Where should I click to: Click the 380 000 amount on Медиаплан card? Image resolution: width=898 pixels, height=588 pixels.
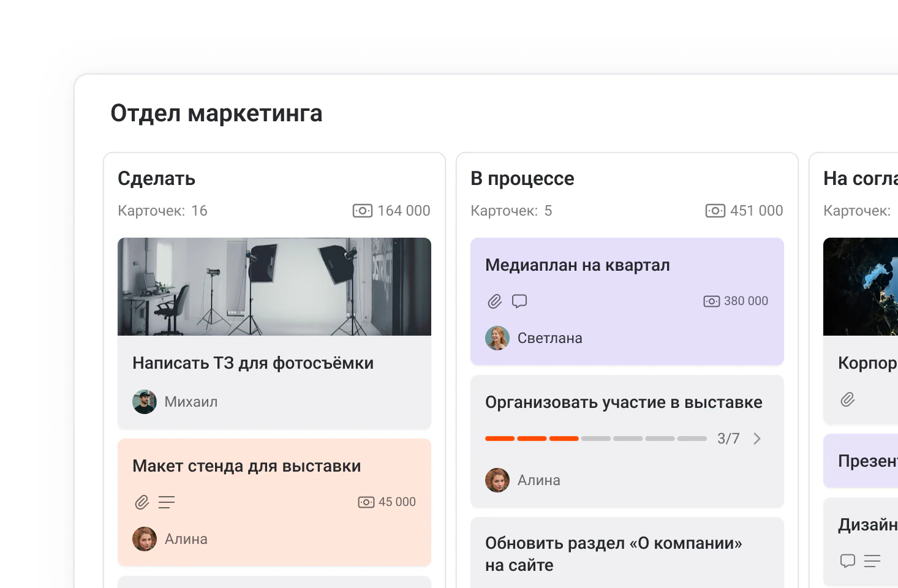point(746,301)
